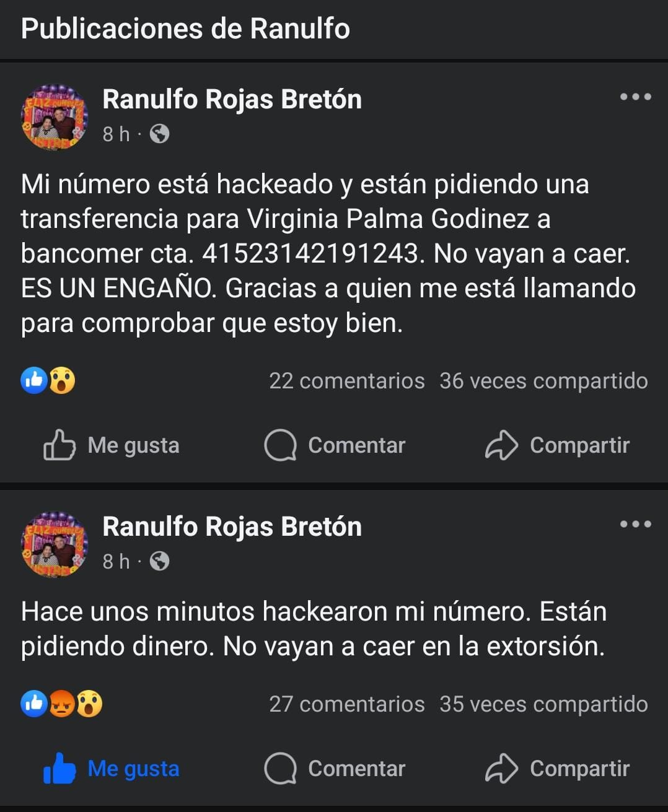The height and width of the screenshot is (812, 668).
Task: Click globe privacy icon on first post
Action: click(159, 134)
